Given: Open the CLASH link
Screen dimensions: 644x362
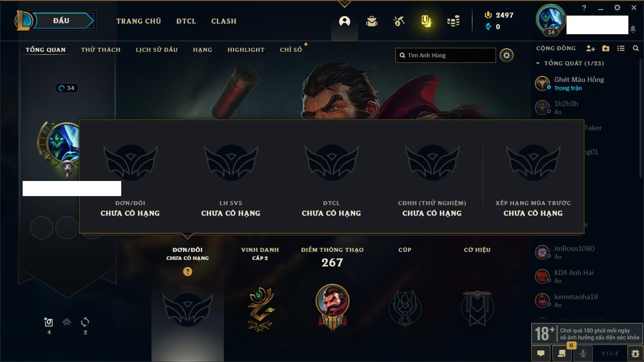Looking at the screenshot, I should click(224, 21).
